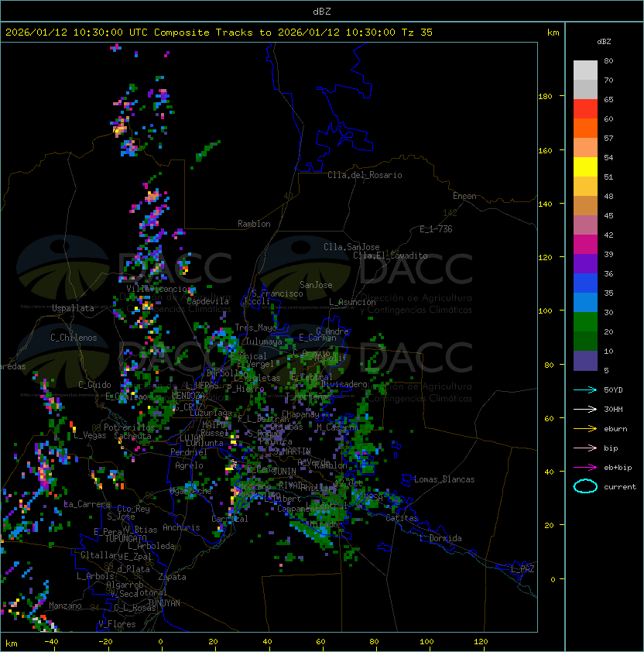
Task: Click the 'Tulumaya' place label
Action: click(264, 341)
